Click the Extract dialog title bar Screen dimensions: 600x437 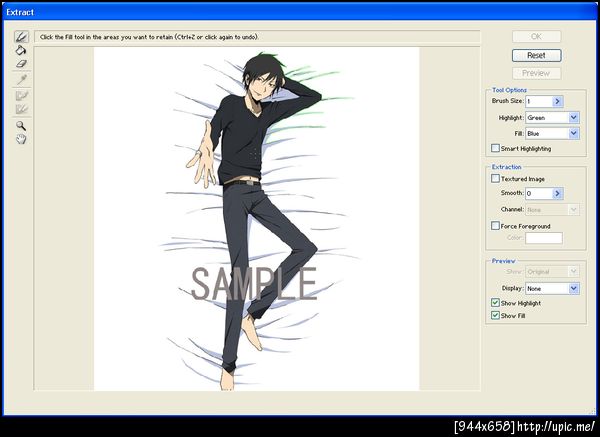[300, 12]
